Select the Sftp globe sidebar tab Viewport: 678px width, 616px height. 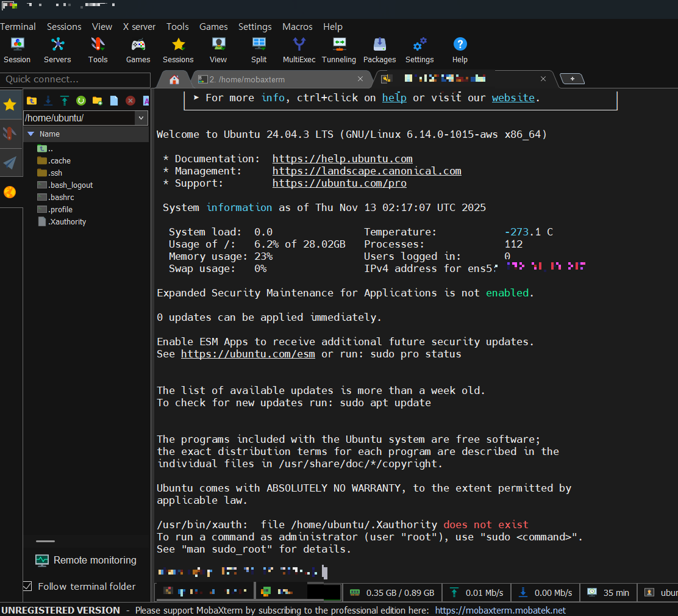10,192
